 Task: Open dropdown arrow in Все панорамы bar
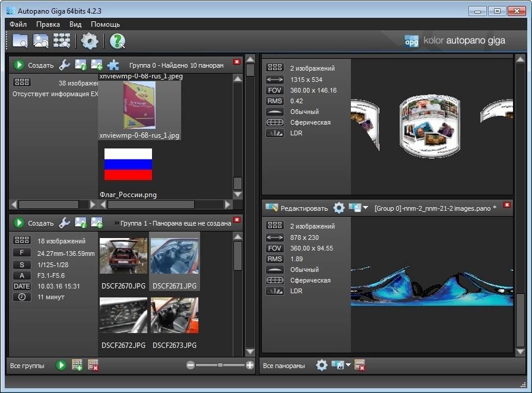pyautogui.click(x=348, y=365)
